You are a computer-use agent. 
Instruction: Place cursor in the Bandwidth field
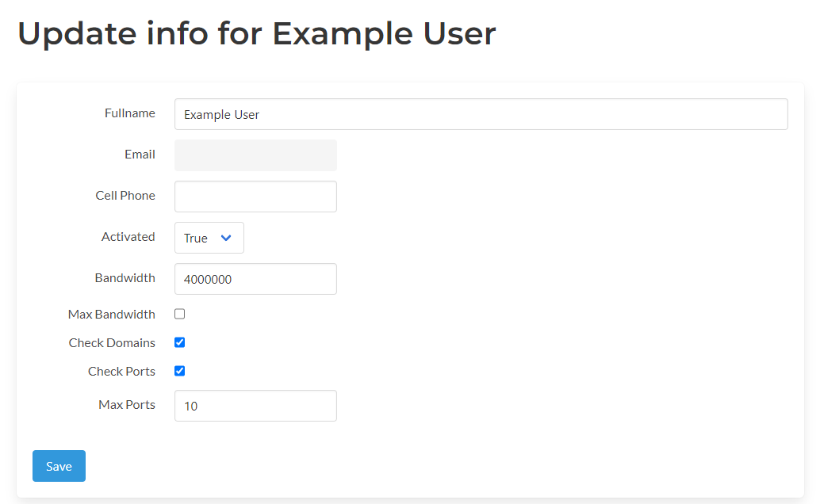(x=255, y=278)
